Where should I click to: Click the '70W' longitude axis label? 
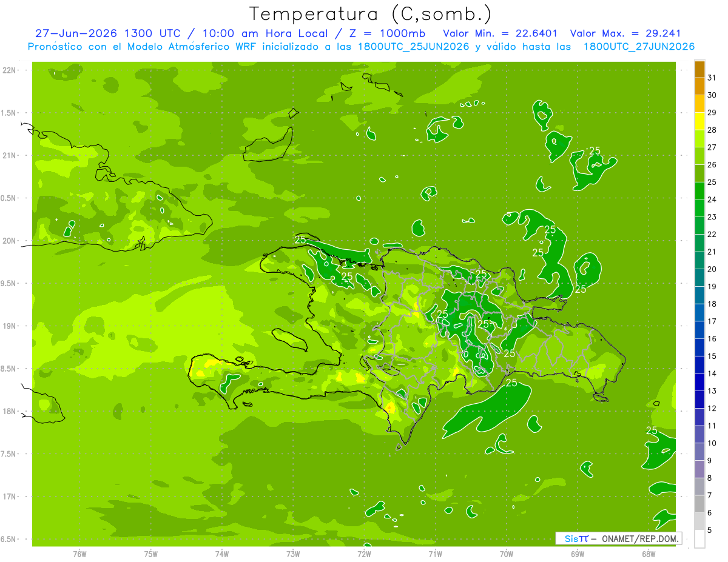507,554
